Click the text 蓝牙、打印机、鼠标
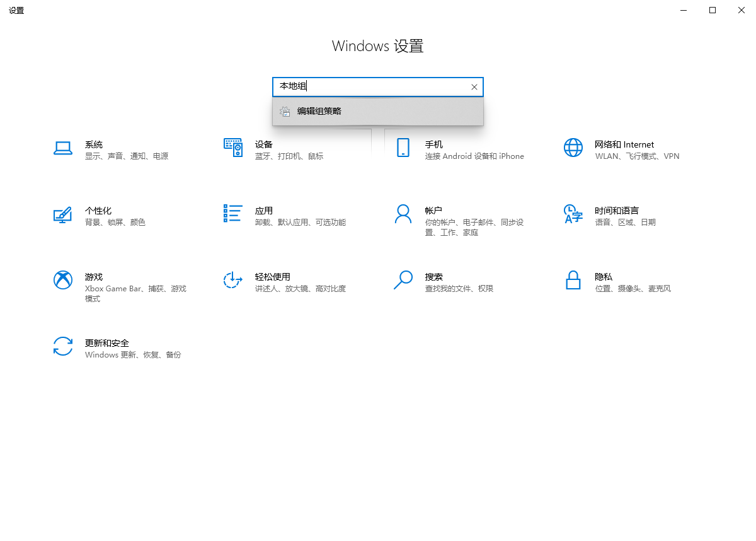Image resolution: width=756 pixels, height=541 pixels. coord(289,156)
